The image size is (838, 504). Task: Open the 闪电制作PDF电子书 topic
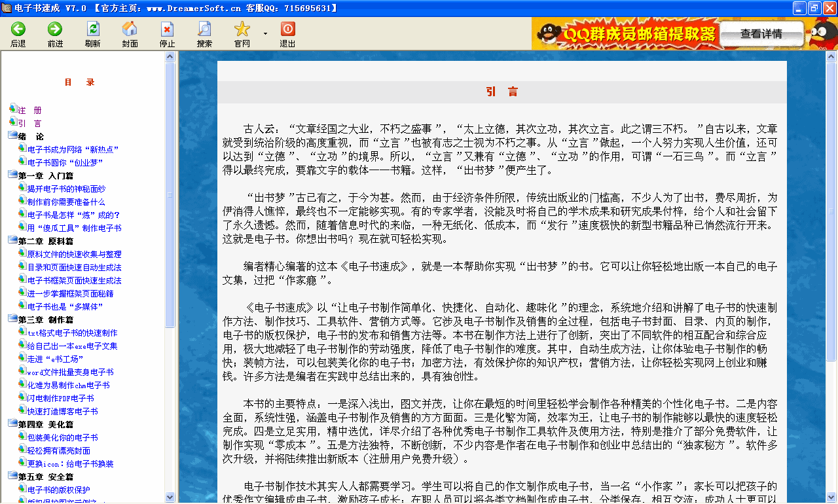(x=60, y=398)
